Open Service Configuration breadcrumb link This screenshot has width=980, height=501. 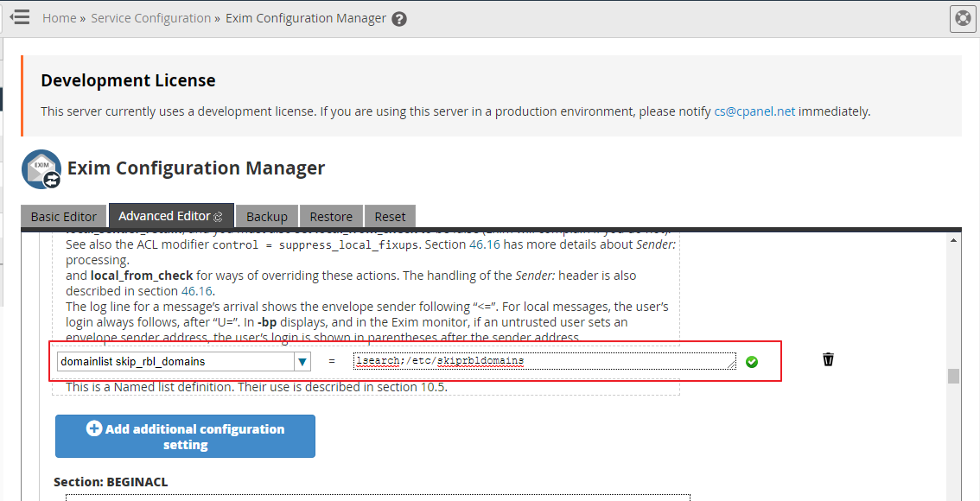click(x=151, y=18)
